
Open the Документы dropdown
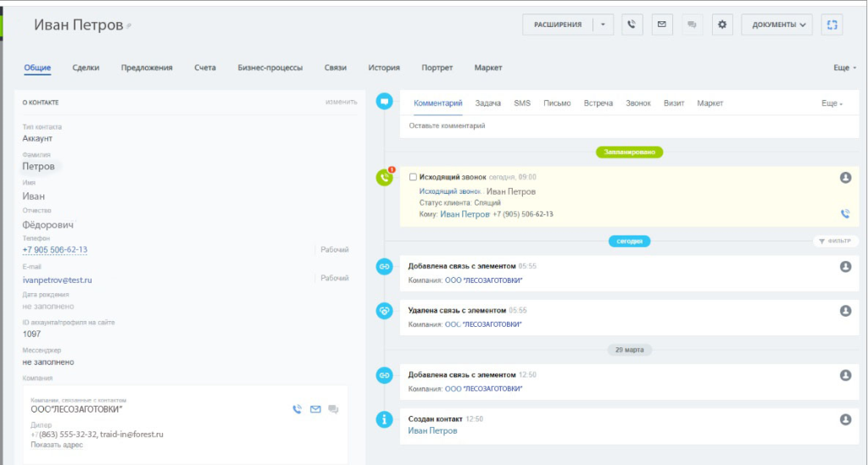point(776,25)
